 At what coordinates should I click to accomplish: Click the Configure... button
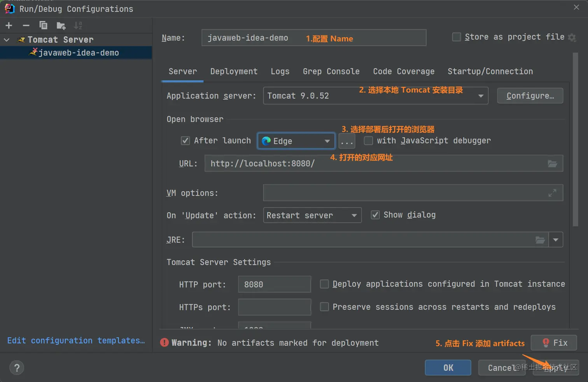530,96
